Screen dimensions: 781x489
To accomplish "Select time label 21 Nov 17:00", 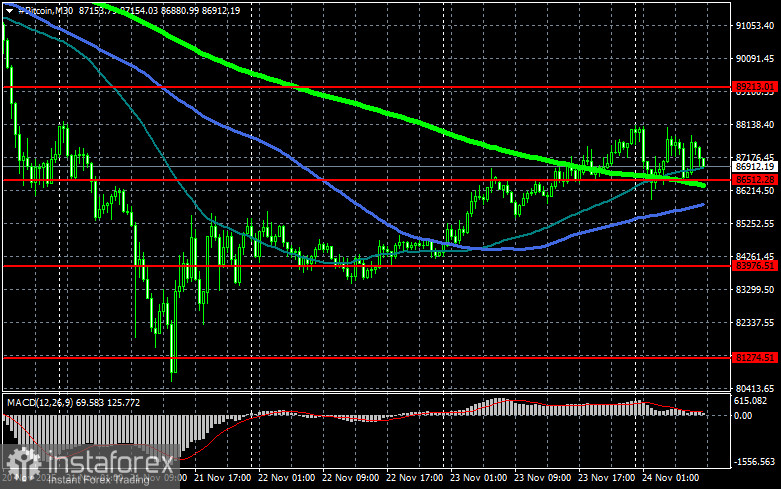I will click(222, 478).
